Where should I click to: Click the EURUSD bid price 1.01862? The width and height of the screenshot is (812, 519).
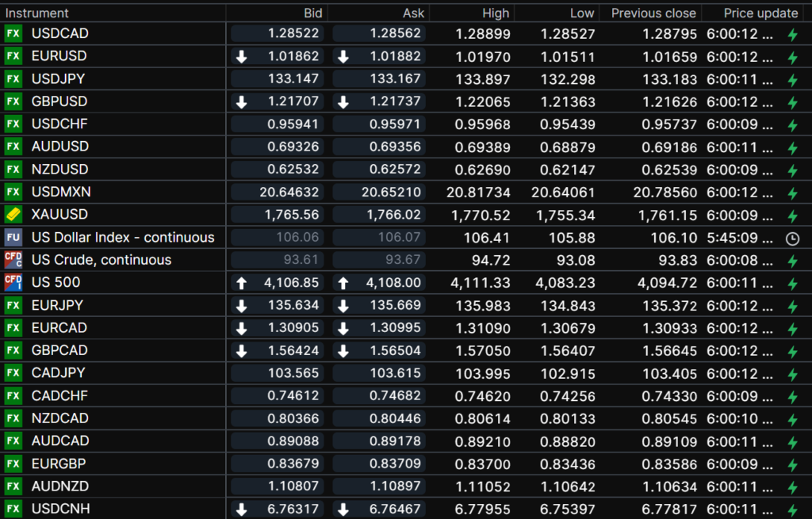293,56
